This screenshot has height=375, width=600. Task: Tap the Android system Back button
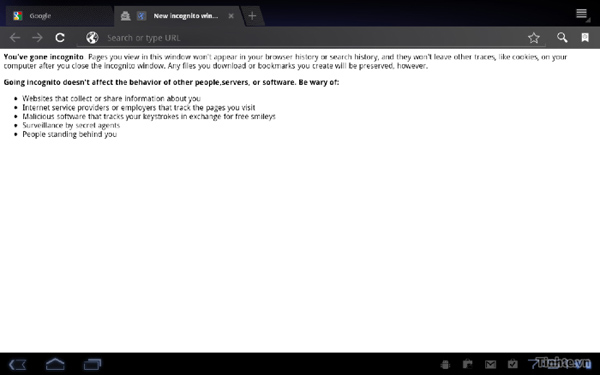[x=18, y=364]
